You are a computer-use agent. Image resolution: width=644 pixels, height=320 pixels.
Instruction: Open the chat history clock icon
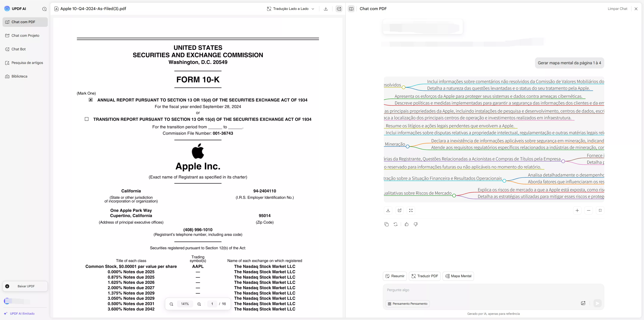click(x=44, y=9)
